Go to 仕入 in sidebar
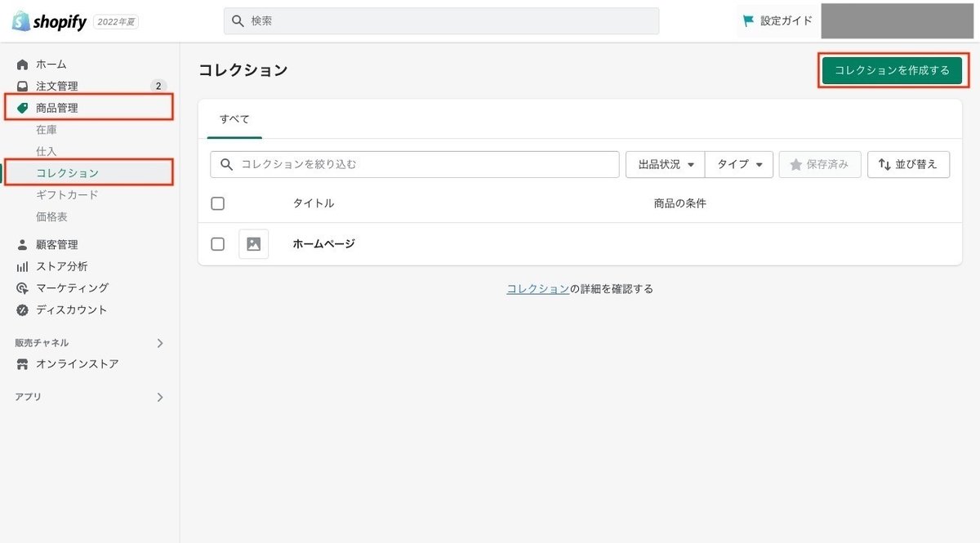This screenshot has height=543, width=980. pos(47,151)
